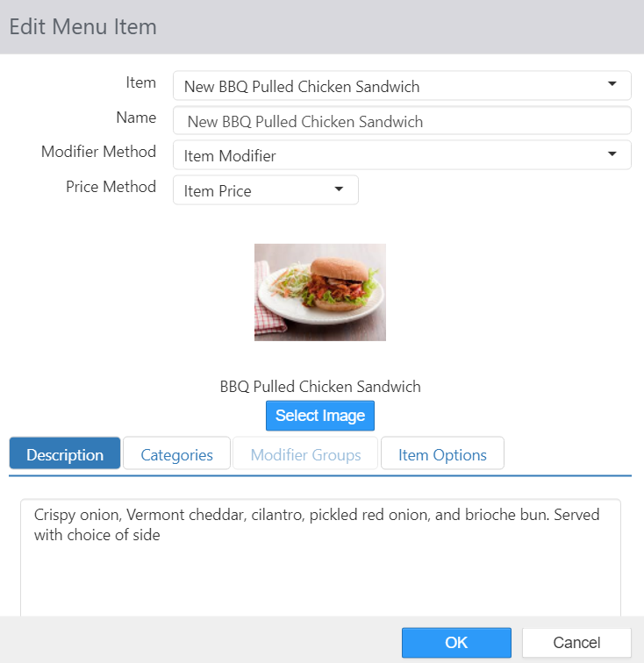Dismiss the dialog with Cancel
The height and width of the screenshot is (663, 644).
coord(576,642)
